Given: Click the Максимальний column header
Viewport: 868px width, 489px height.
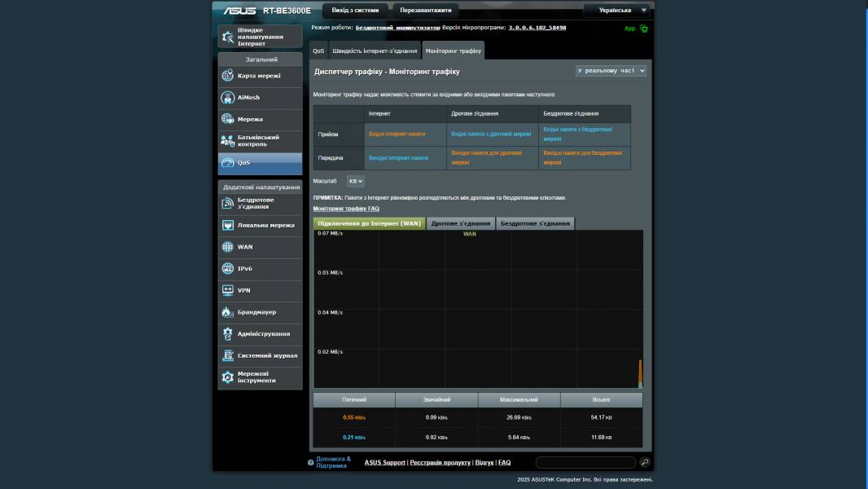Looking at the screenshot, I should tap(519, 400).
